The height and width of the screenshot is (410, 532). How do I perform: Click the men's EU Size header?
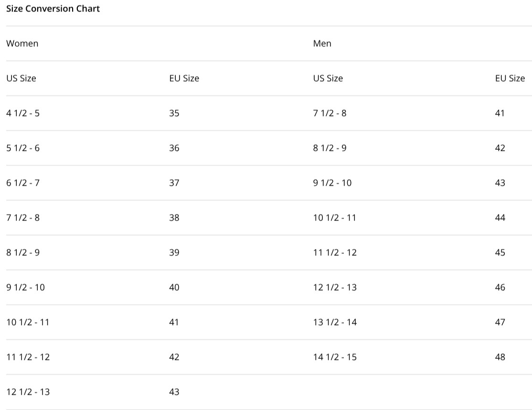point(510,78)
